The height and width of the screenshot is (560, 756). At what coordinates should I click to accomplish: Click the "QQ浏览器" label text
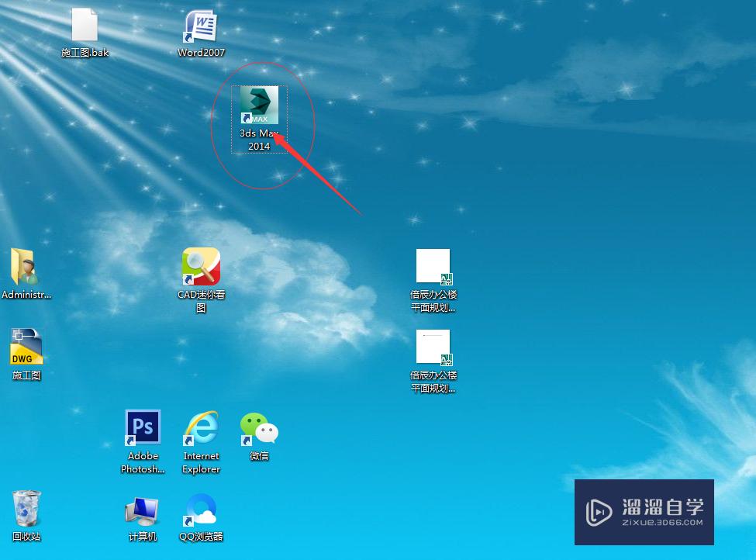pos(201,537)
